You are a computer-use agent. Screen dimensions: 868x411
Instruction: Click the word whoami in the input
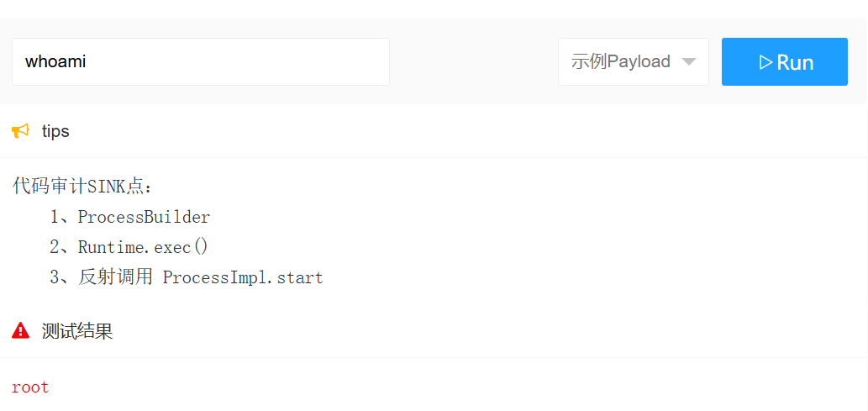tap(55, 61)
